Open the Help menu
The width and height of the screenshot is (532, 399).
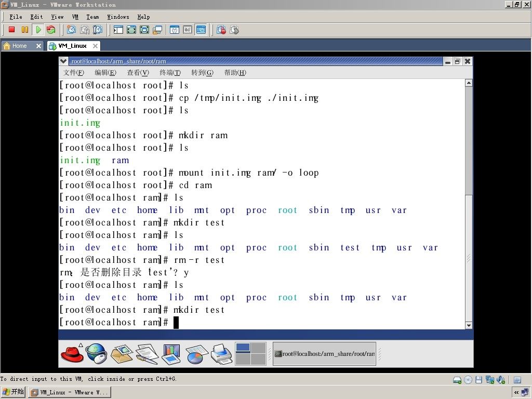click(143, 17)
